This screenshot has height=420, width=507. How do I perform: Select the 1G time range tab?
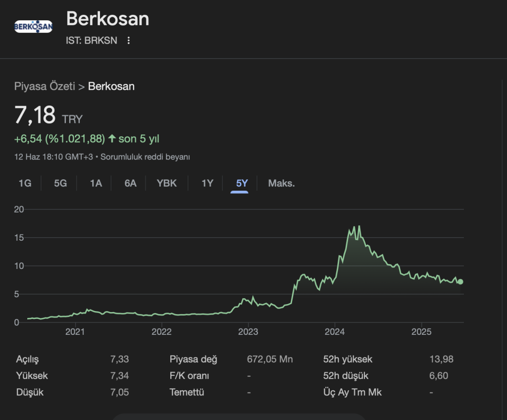[25, 183]
